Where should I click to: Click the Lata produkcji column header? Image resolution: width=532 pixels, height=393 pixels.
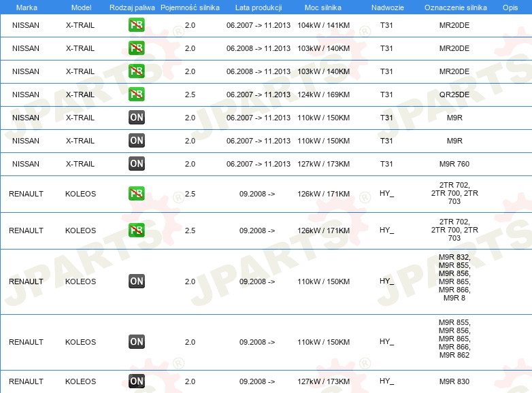(x=259, y=7)
